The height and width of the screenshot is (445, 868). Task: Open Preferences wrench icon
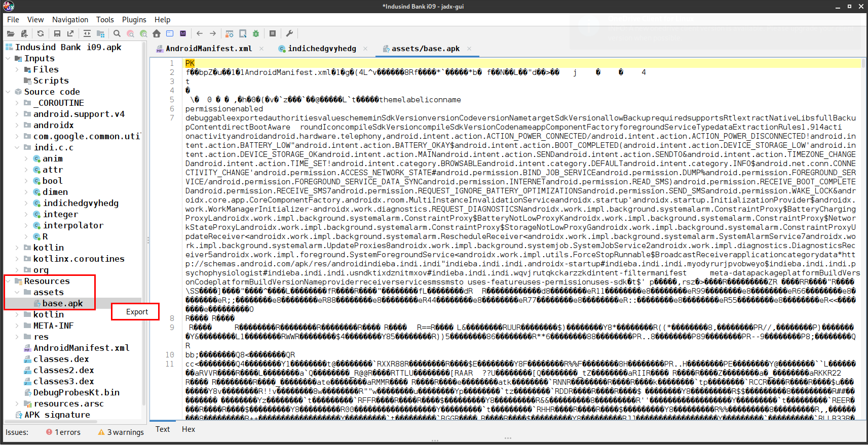(289, 33)
